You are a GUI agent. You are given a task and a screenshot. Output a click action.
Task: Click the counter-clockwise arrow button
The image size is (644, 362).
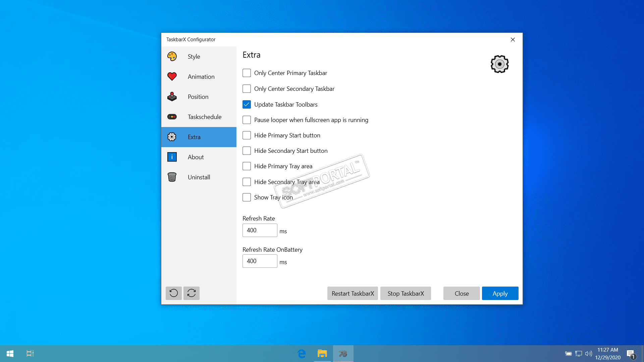[174, 293]
